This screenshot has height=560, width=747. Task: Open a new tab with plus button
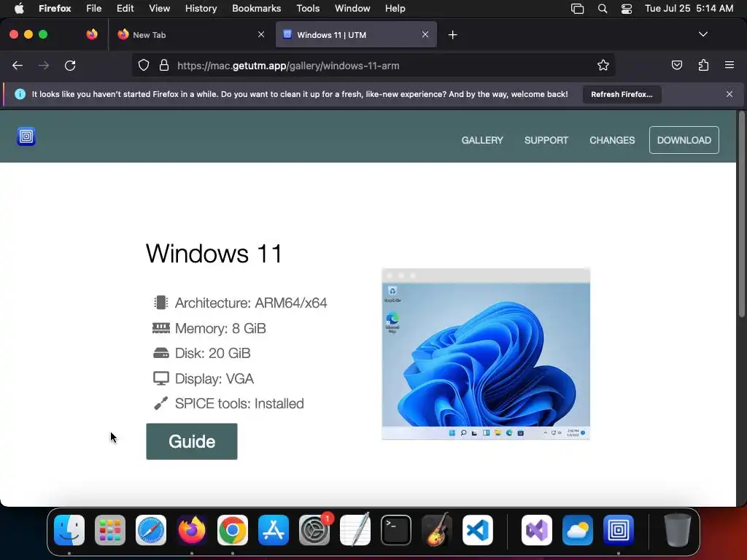point(452,35)
